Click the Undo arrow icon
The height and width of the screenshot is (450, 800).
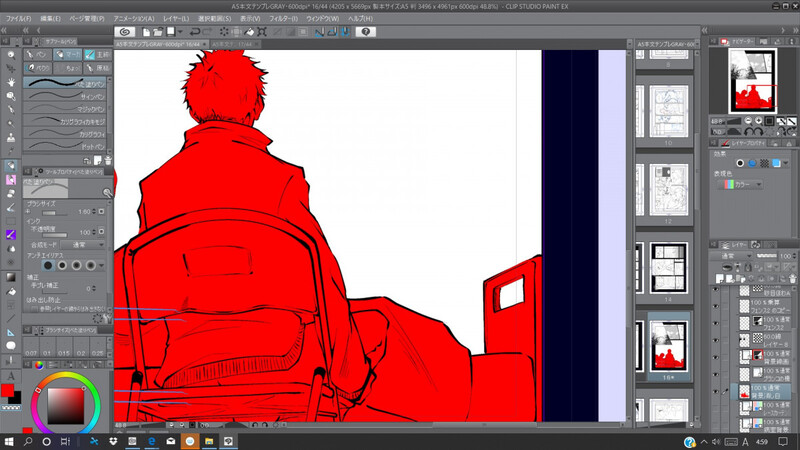point(194,32)
